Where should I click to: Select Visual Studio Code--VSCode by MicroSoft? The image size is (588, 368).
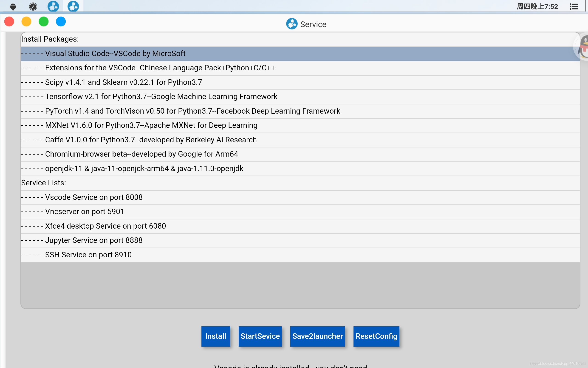pos(300,54)
